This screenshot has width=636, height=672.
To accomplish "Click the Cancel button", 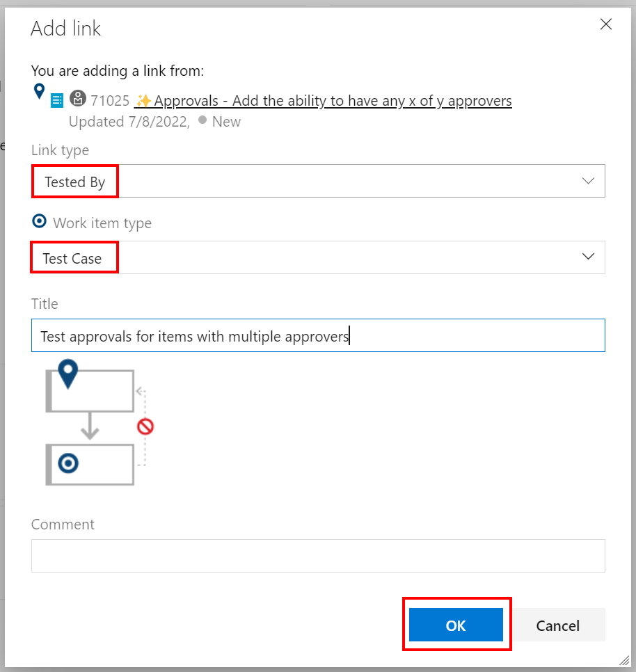I will coord(558,625).
